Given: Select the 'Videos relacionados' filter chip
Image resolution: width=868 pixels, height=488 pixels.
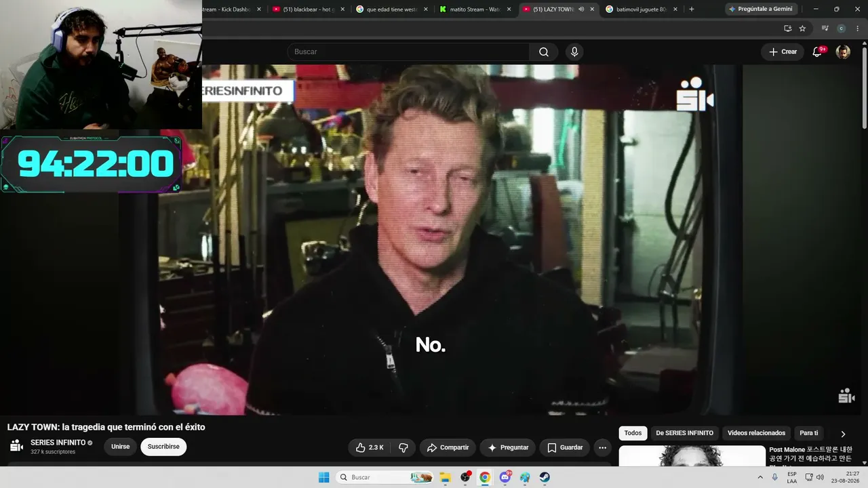Looking at the screenshot, I should click(756, 433).
